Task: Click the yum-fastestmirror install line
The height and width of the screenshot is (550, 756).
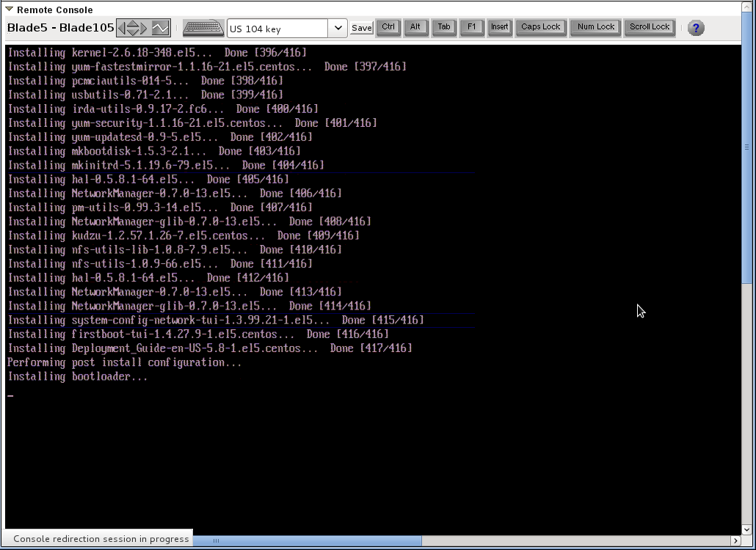Action: point(207,67)
